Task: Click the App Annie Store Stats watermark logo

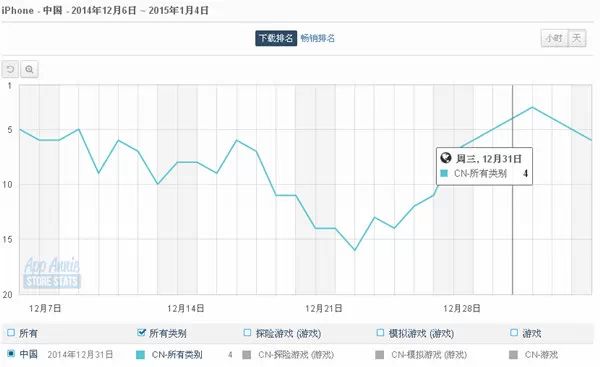Action: click(52, 273)
